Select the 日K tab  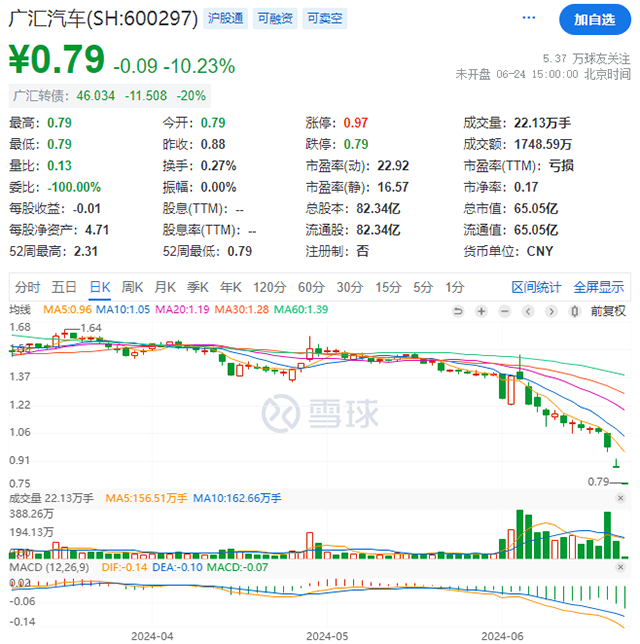100,287
